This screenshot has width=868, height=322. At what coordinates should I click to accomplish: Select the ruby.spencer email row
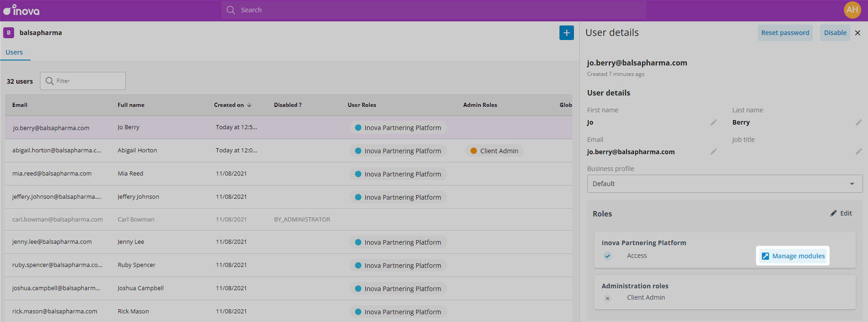pos(289,265)
